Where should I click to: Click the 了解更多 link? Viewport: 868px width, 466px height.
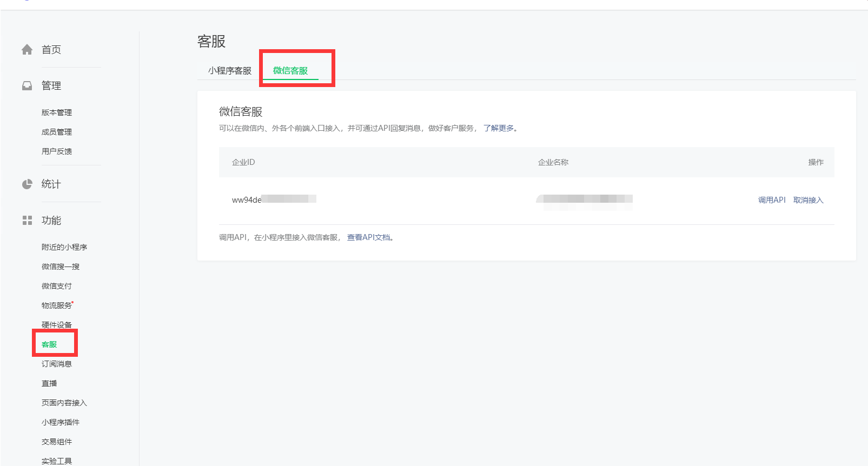click(x=499, y=128)
